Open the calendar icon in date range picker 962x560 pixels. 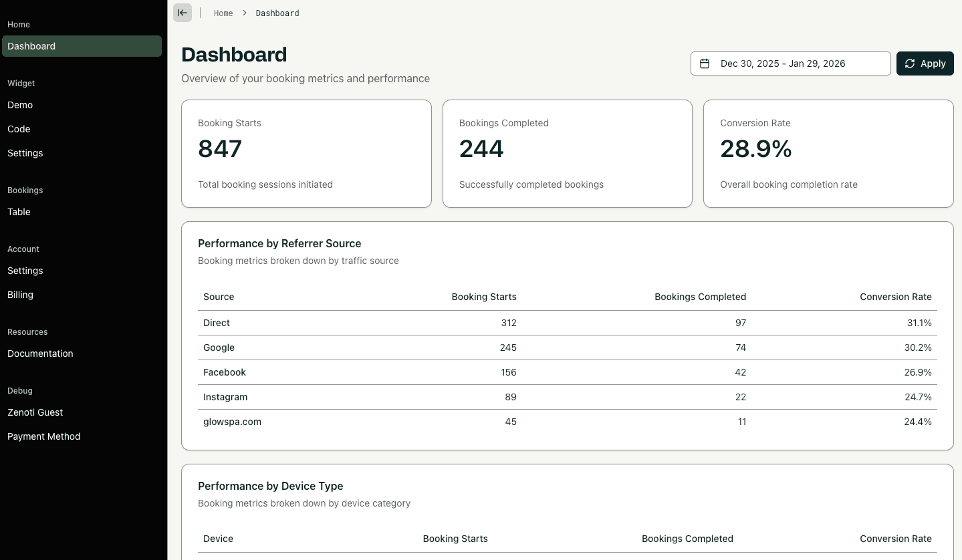pyautogui.click(x=705, y=63)
